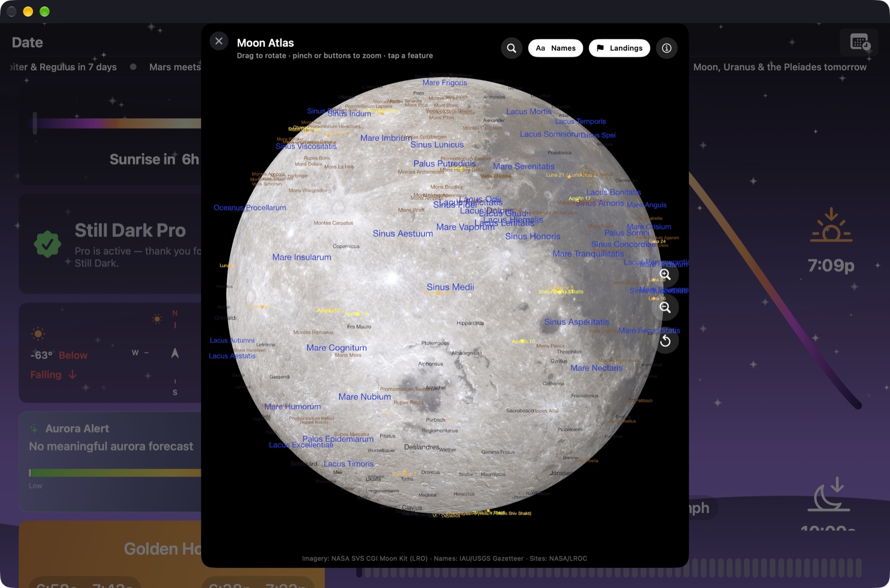Select the Apollo 17 landing site
Image resolution: width=890 pixels, height=588 pixels.
[x=579, y=199]
